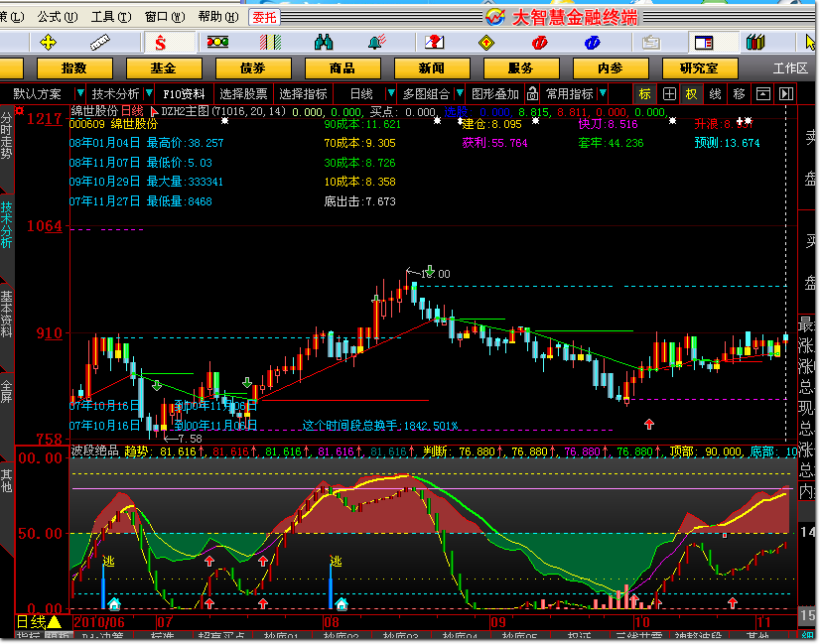The image size is (821, 644).
Task: Open the 多图组合 dropdown arrow
Action: click(460, 93)
